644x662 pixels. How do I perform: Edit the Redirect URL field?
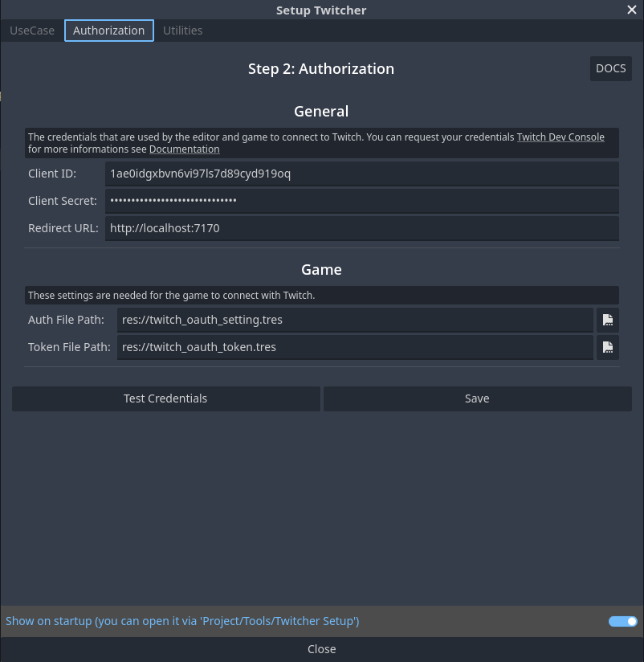pos(361,228)
